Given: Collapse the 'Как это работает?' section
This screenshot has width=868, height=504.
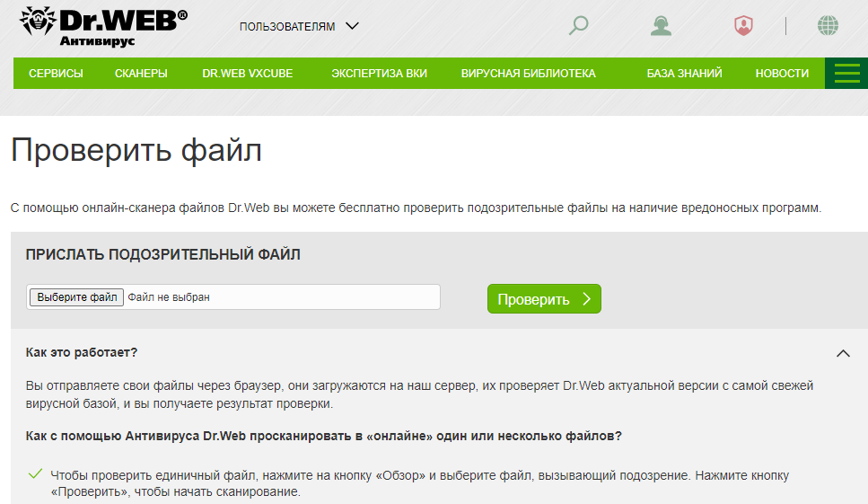Looking at the screenshot, I should coord(843,353).
